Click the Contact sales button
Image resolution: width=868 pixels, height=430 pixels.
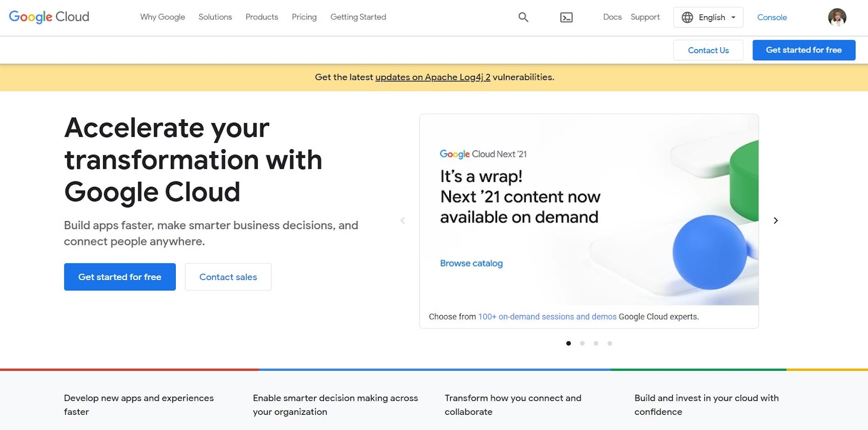228,277
